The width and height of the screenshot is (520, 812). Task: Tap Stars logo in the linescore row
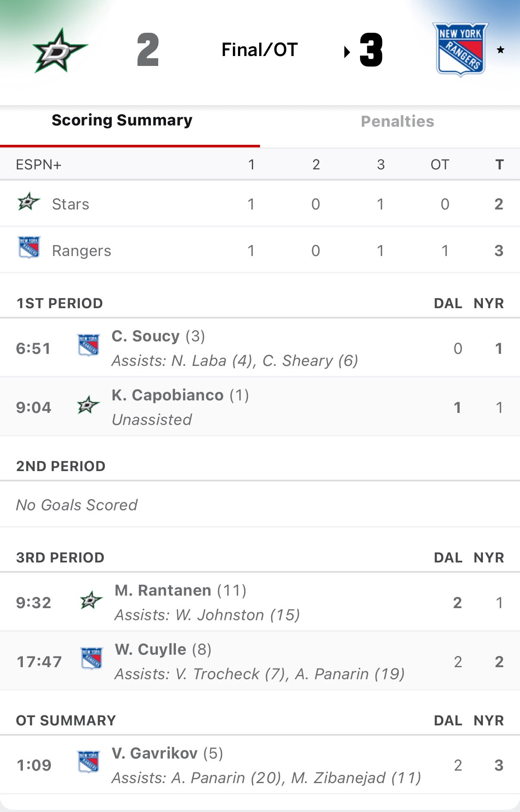coord(28,202)
